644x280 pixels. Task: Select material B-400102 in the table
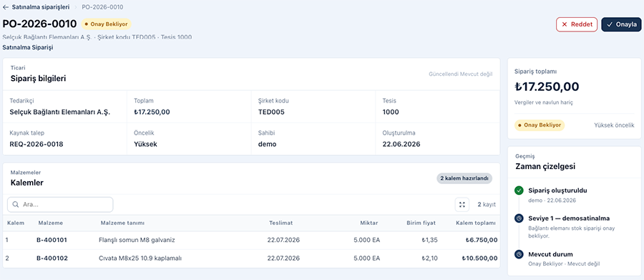point(52,259)
